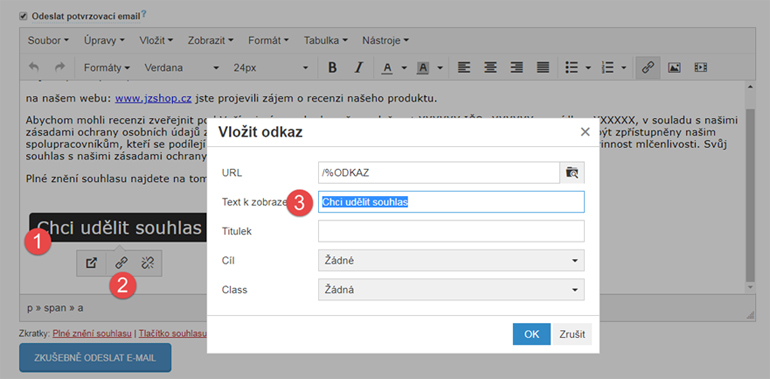Open the Formát menu
The width and height of the screenshot is (770, 379).
268,40
